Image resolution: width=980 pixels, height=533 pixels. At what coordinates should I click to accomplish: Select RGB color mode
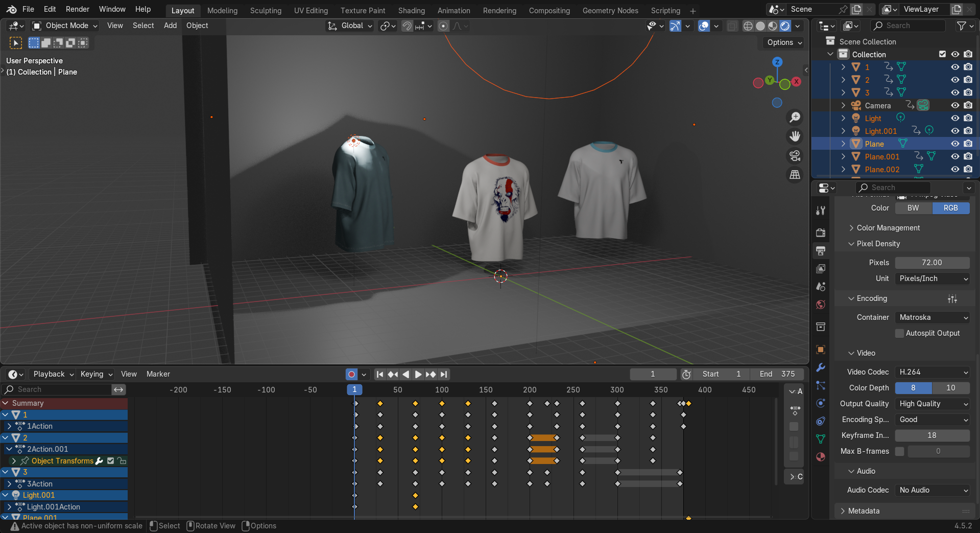click(x=950, y=208)
